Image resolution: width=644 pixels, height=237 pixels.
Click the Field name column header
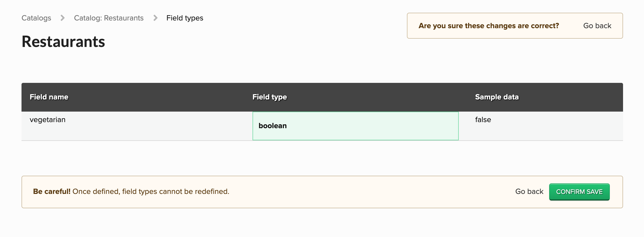49,97
